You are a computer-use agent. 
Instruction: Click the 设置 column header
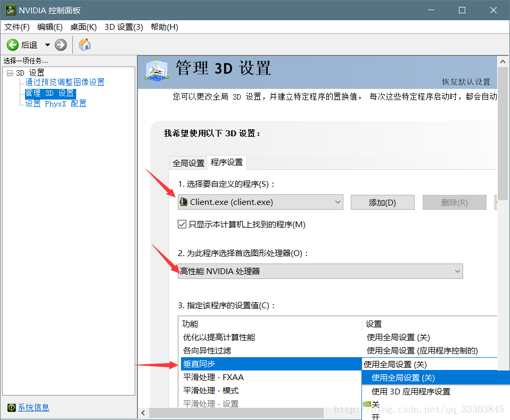[430, 324]
